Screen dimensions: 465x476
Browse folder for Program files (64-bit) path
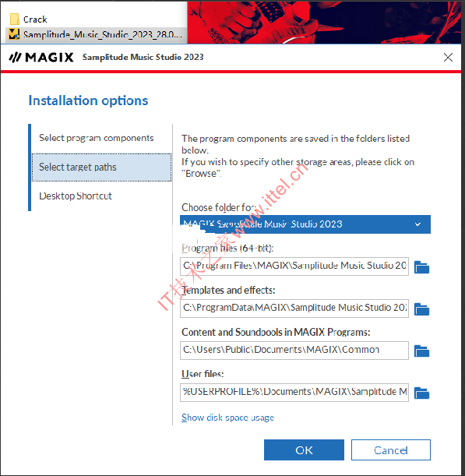pos(421,267)
